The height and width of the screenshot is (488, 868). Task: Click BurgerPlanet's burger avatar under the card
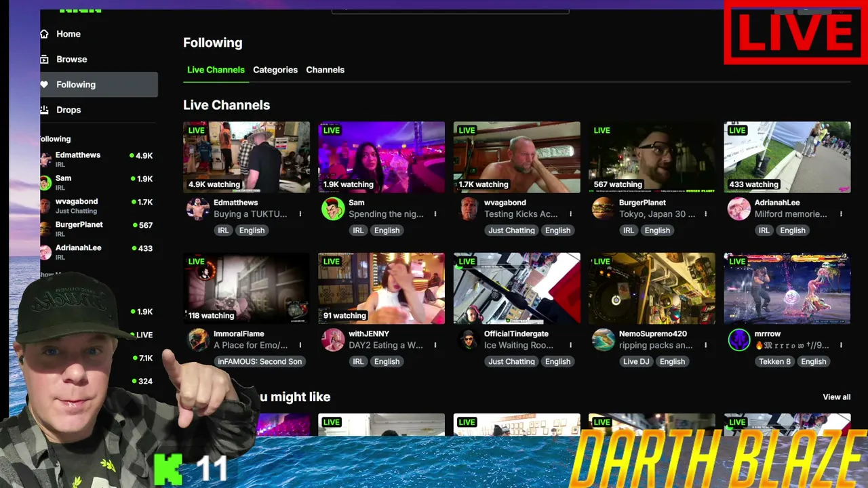[x=604, y=209]
